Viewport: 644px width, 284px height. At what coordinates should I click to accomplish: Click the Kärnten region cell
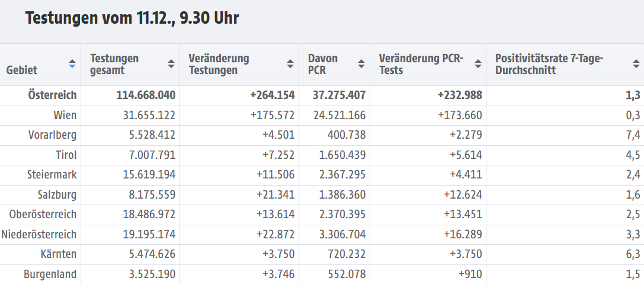click(x=59, y=254)
